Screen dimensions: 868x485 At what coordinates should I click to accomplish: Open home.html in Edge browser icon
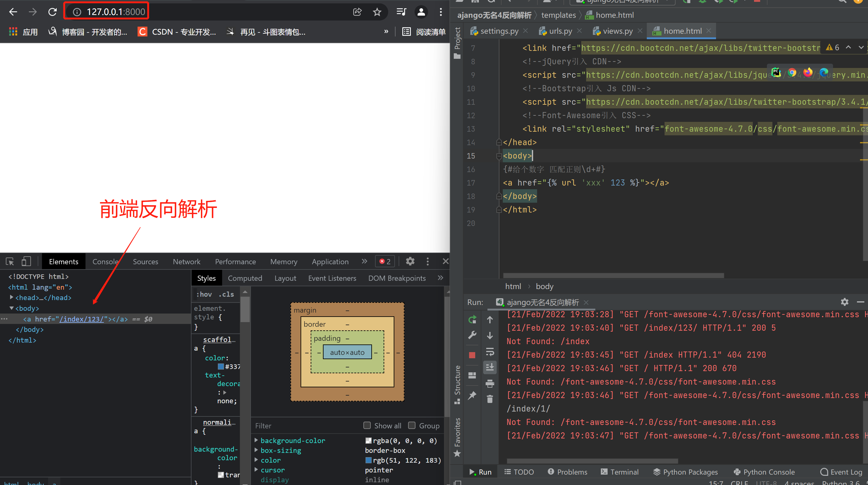(824, 72)
